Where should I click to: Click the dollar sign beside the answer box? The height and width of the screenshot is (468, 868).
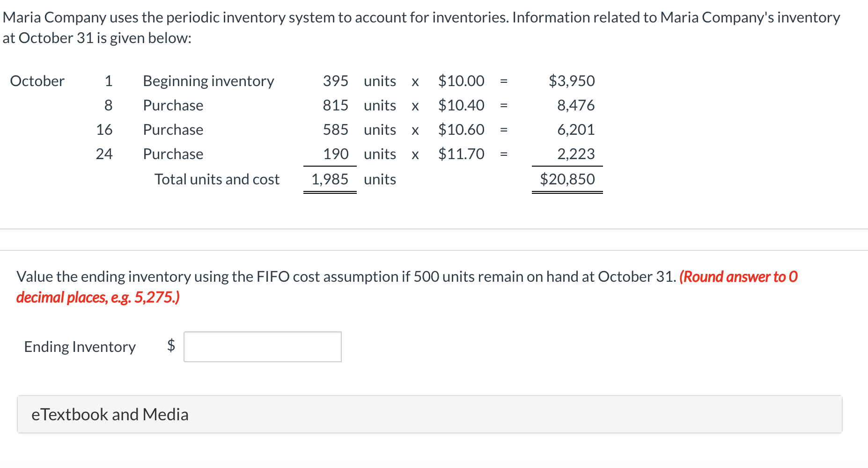171,345
